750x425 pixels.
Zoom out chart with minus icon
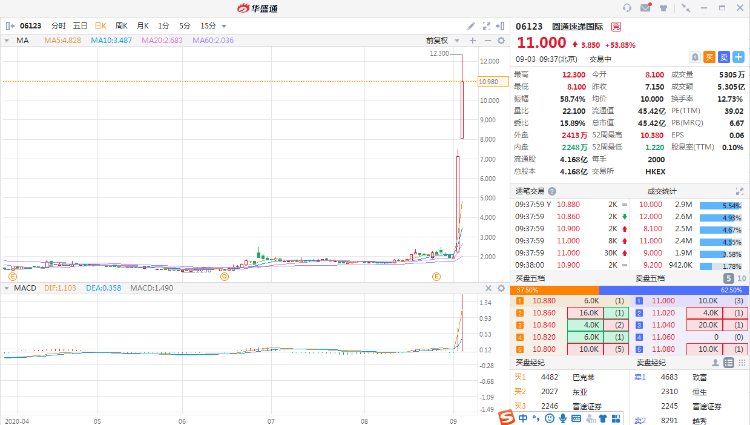pos(487,41)
